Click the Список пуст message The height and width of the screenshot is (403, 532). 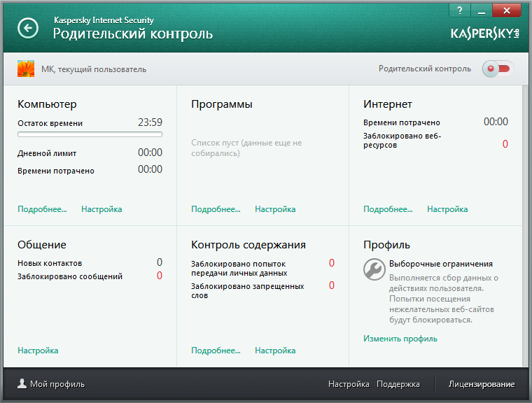[246, 148]
